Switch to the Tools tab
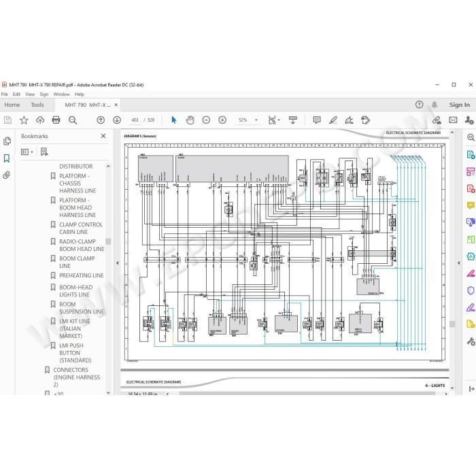The width and height of the screenshot is (476, 476). coord(37,105)
